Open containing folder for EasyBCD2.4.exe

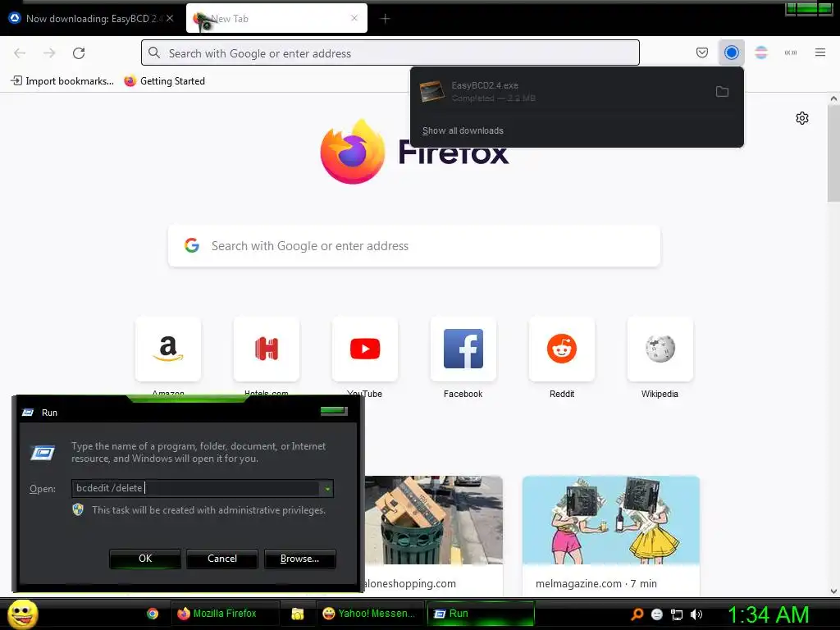722,92
